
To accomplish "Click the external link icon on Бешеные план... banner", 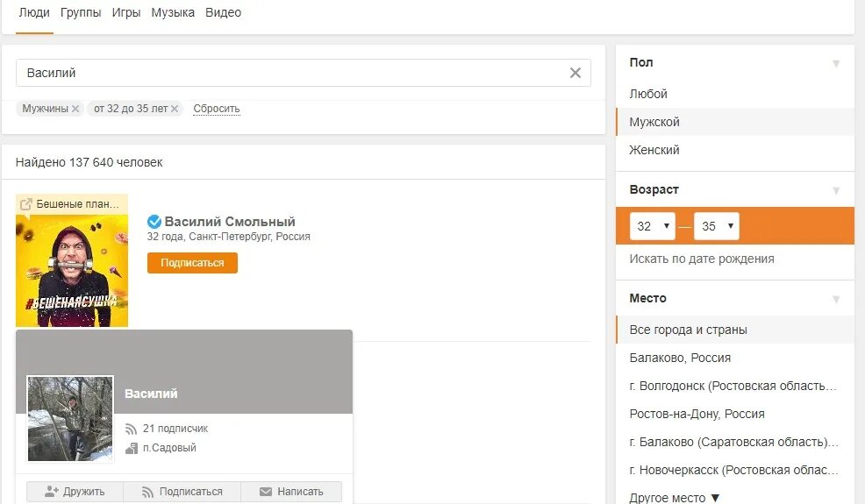I will (26, 204).
